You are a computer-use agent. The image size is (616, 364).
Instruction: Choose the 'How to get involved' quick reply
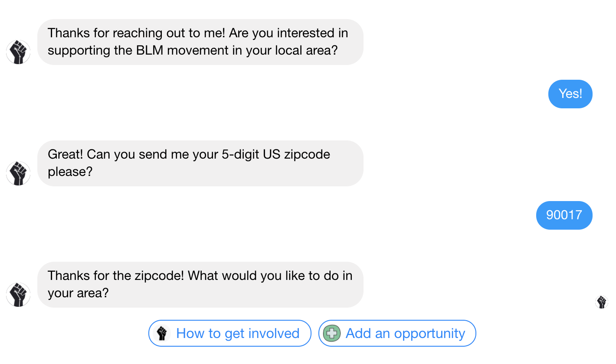point(230,333)
